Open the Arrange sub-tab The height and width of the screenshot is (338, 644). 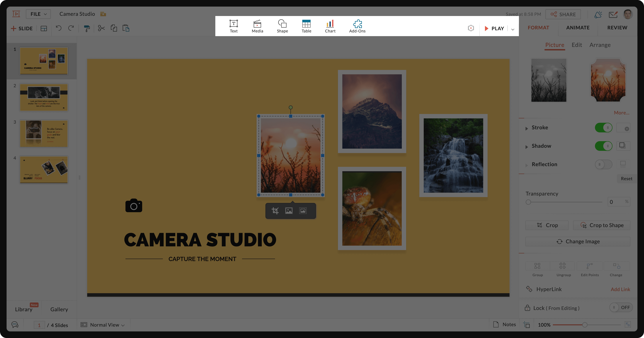(600, 45)
